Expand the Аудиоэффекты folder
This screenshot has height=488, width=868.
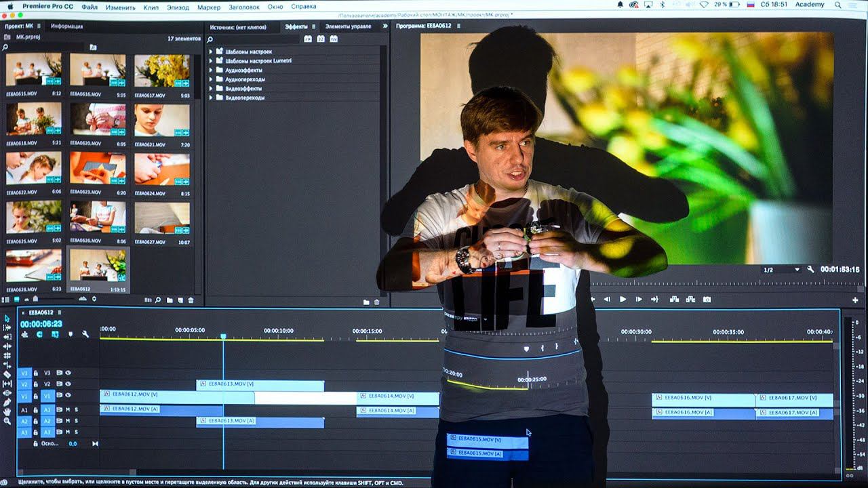click(x=211, y=70)
